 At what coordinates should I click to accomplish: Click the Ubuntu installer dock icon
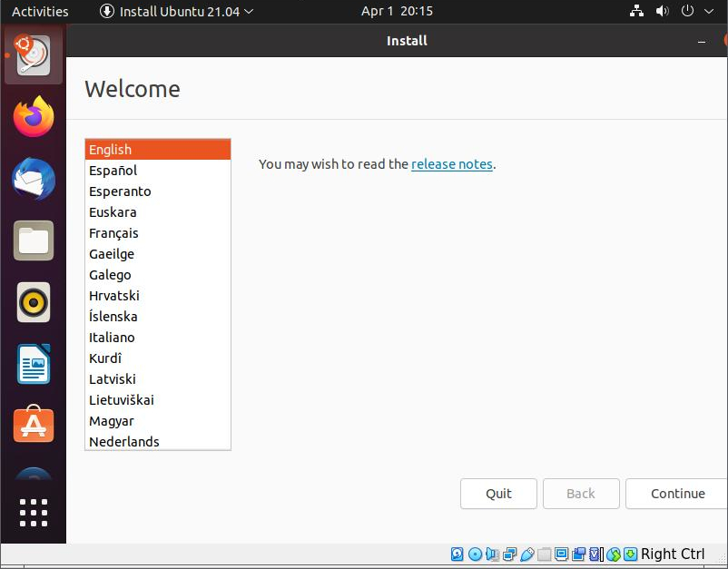[34, 56]
